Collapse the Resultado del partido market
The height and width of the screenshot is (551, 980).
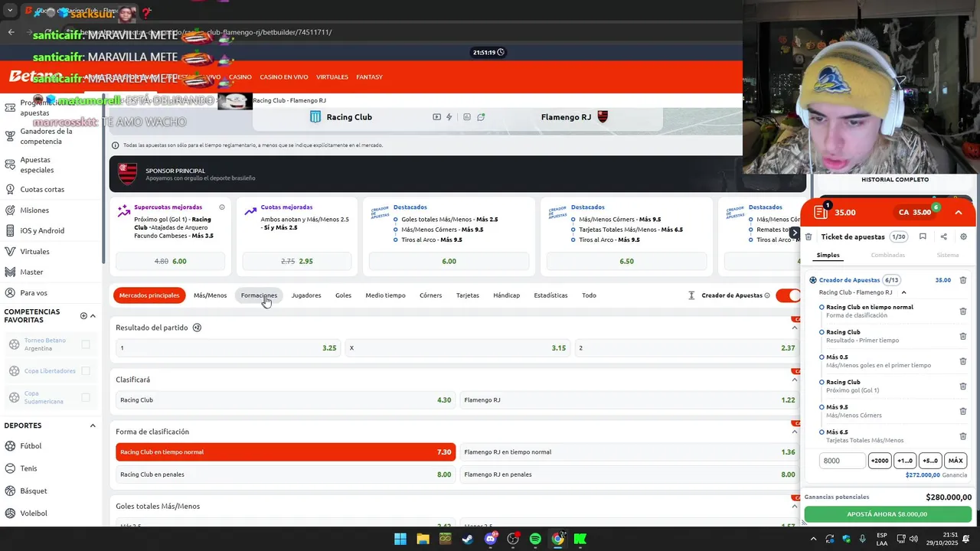[x=794, y=328]
